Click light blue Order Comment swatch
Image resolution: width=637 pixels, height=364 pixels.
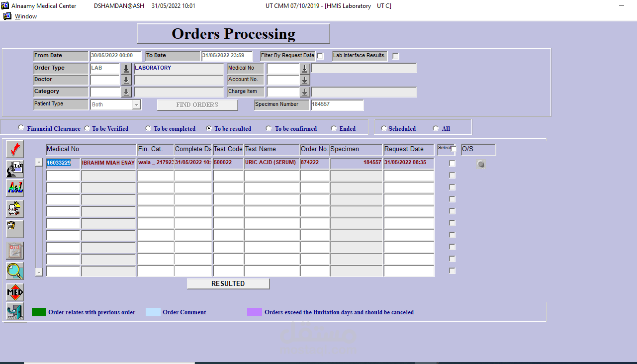[x=153, y=312]
